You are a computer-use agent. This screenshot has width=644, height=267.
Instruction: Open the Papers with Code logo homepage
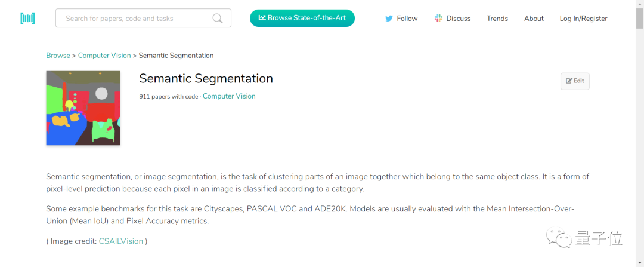pos(27,18)
